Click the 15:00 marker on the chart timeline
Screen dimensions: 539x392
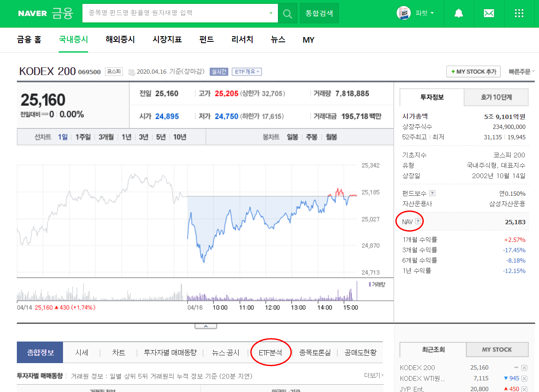click(350, 308)
